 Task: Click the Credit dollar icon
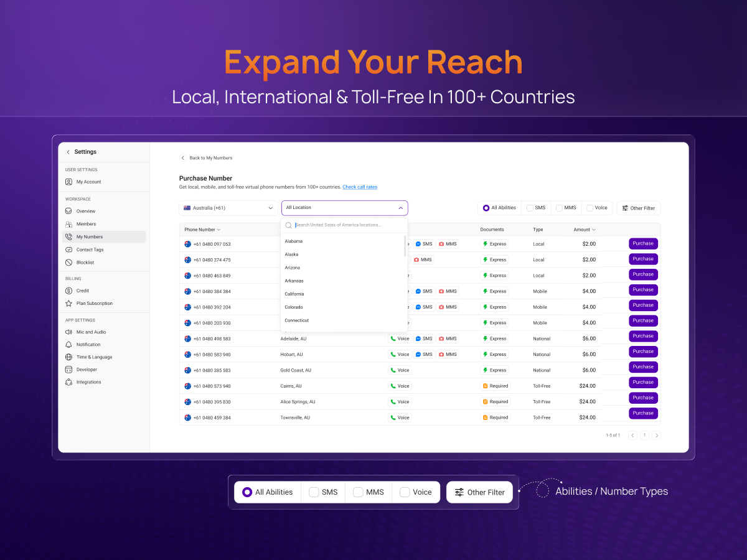(x=68, y=291)
